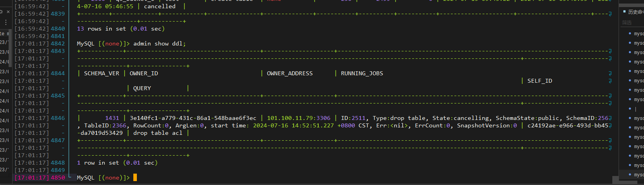Select the first history command entry

pyautogui.click(x=638, y=34)
